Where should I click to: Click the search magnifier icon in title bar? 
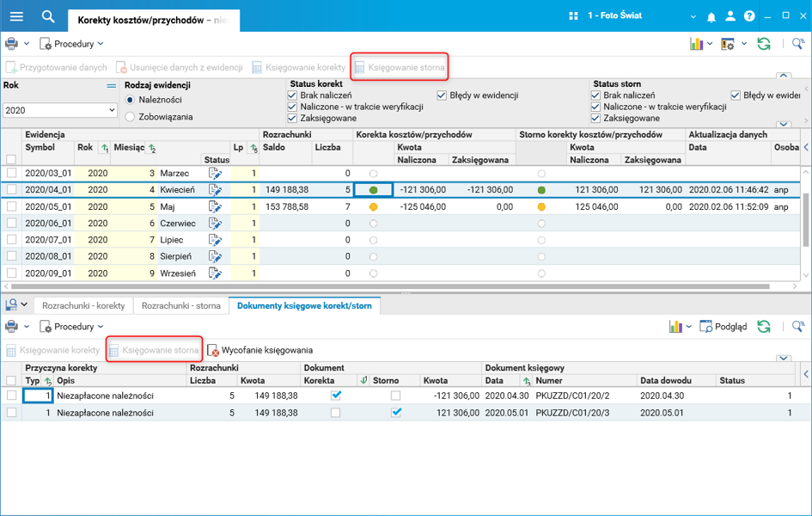tap(48, 16)
